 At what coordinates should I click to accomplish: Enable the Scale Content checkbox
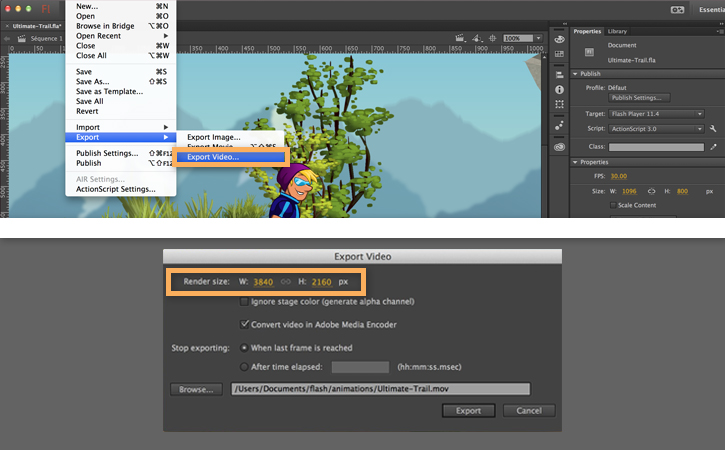613,205
